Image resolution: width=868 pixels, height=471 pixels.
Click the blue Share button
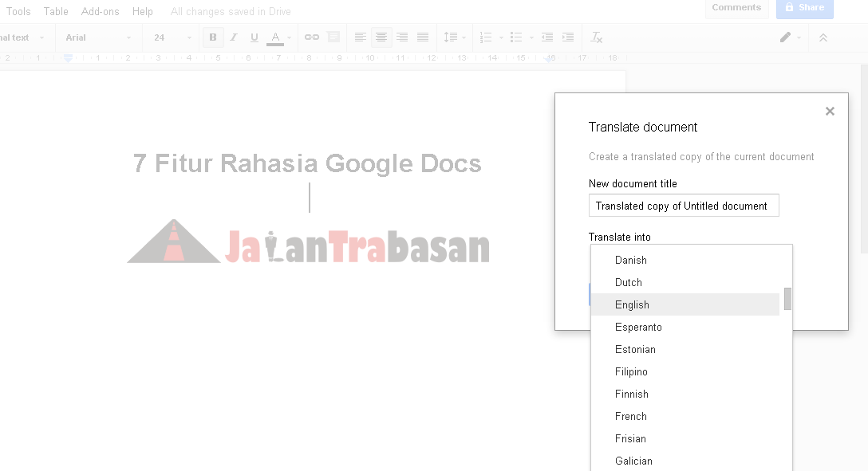click(804, 8)
